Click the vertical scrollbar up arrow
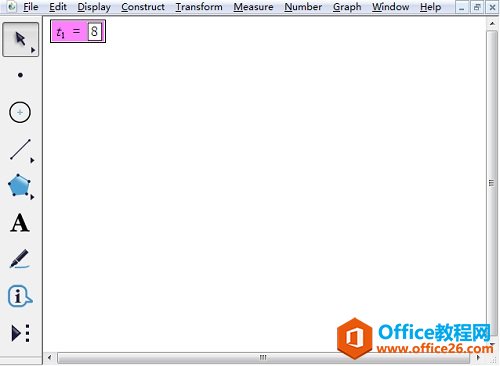 click(492, 23)
